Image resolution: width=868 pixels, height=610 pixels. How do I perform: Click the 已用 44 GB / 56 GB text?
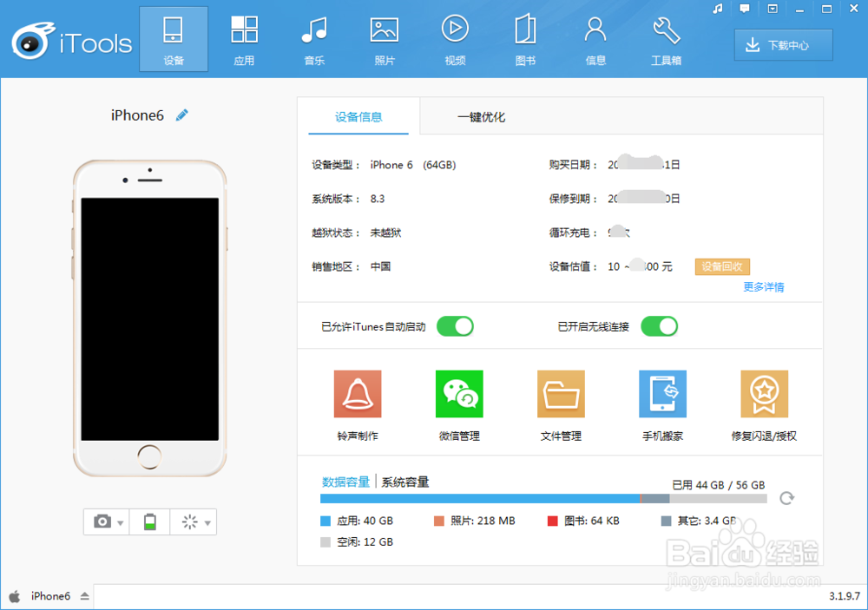718,485
